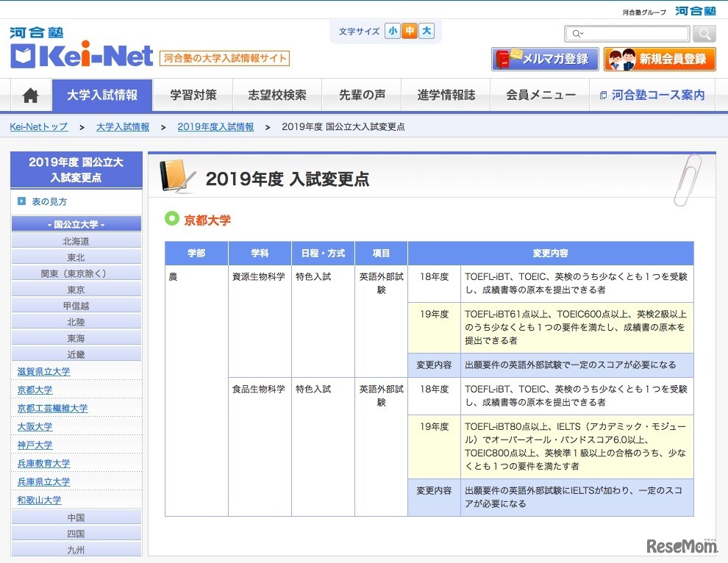Open the 志望校検索 menu item
Screen dimensions: 728x563
[276, 94]
